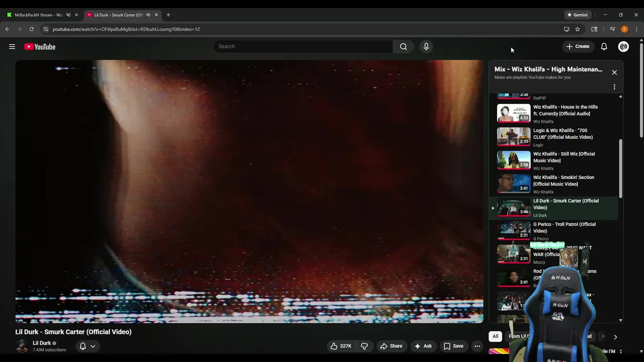Unmute the MrBackPackN Stream tab
The height and width of the screenshot is (362, 644).
coord(68,15)
